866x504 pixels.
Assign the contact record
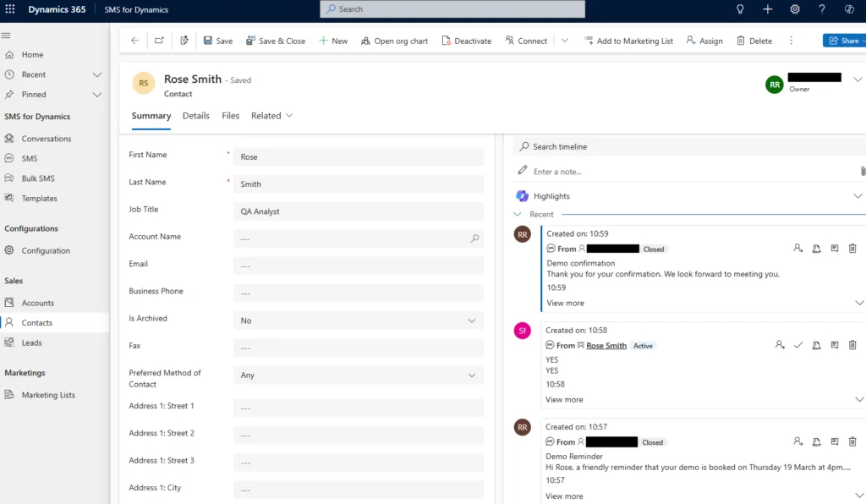tap(704, 41)
